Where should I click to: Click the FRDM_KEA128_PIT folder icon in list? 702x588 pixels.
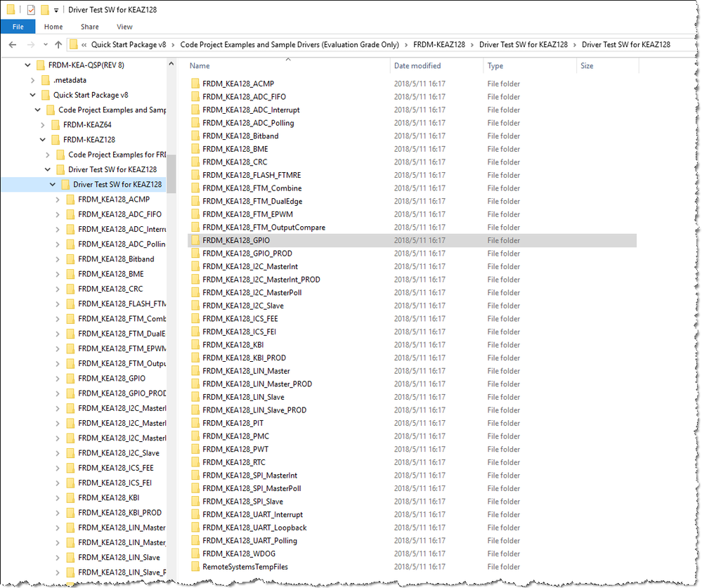click(195, 423)
